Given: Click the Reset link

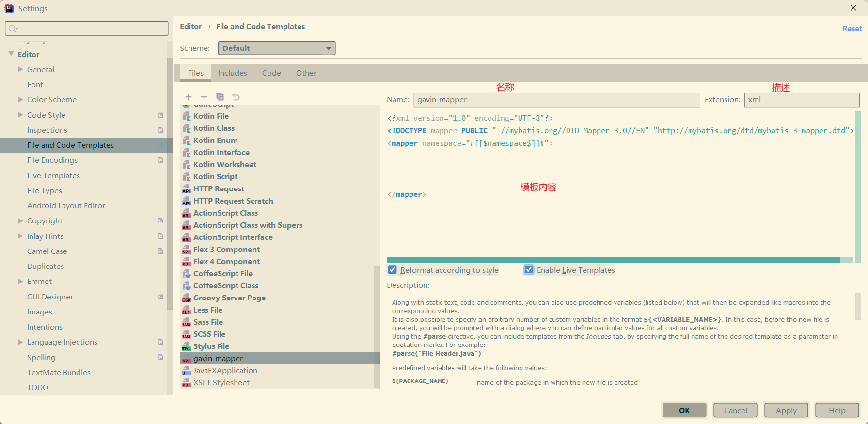Looking at the screenshot, I should pos(852,29).
